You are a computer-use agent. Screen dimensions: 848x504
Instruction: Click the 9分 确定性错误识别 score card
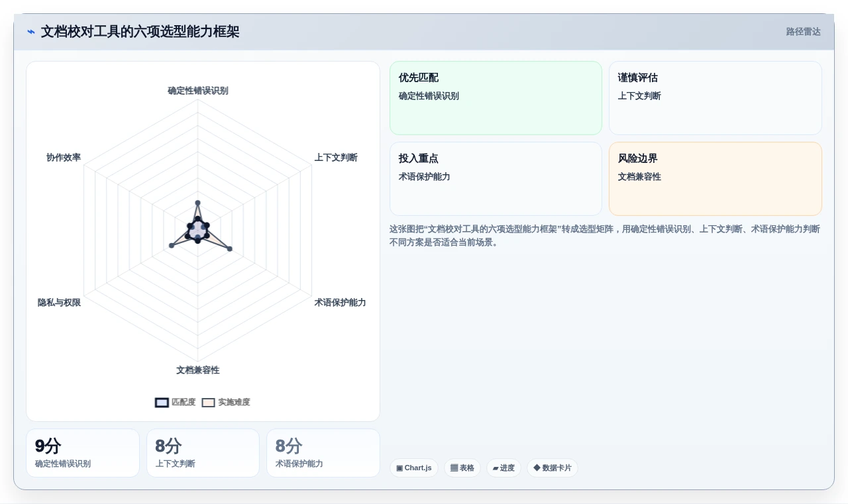(83, 453)
